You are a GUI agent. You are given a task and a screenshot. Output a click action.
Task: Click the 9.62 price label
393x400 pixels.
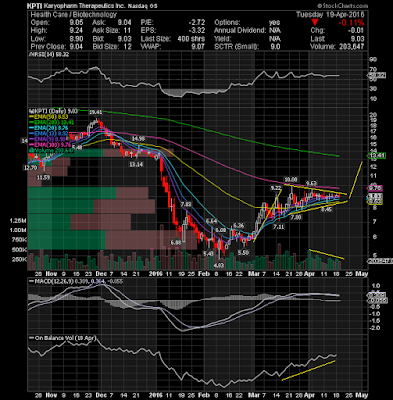311,183
